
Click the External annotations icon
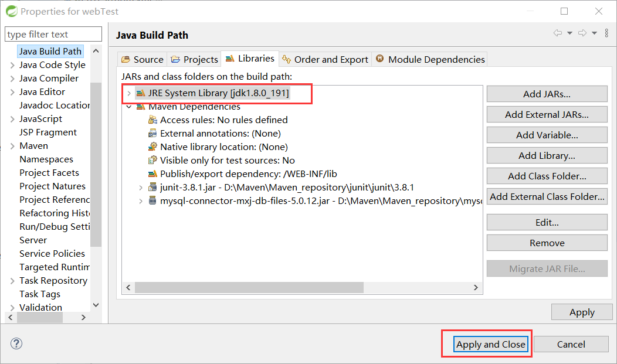pyautogui.click(x=152, y=133)
